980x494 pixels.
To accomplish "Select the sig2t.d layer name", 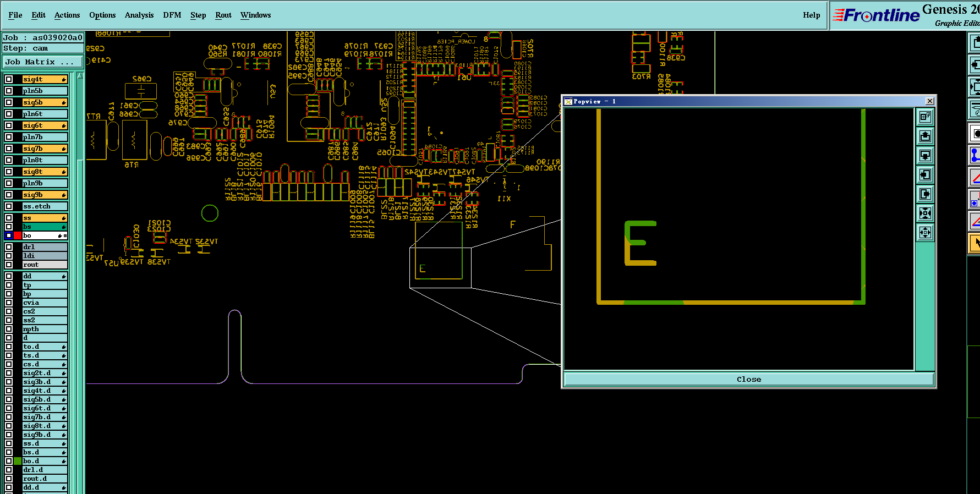I will [45, 373].
